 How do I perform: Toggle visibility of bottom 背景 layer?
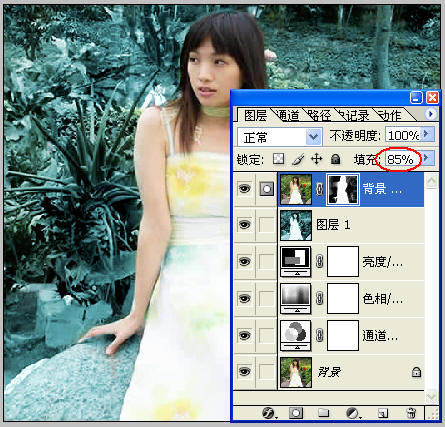click(x=244, y=371)
